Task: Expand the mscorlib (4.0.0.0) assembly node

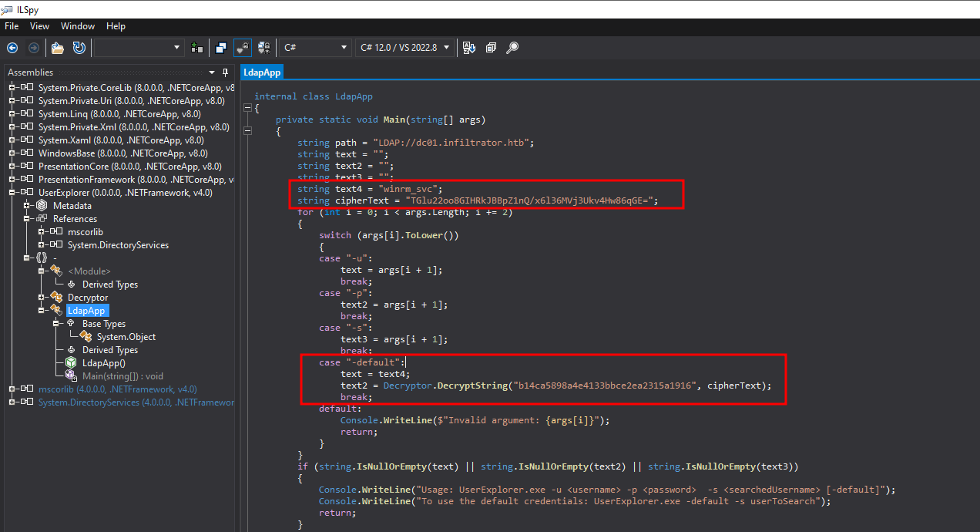Action: (12, 389)
